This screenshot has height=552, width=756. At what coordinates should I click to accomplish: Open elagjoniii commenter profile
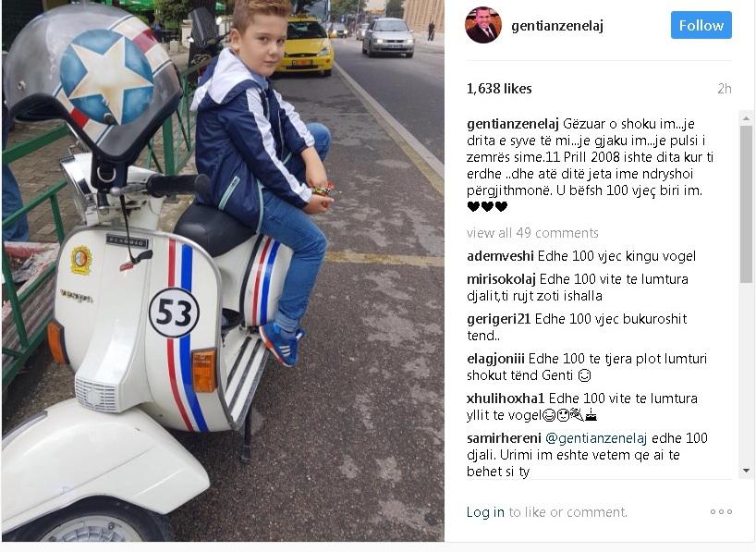click(495, 359)
